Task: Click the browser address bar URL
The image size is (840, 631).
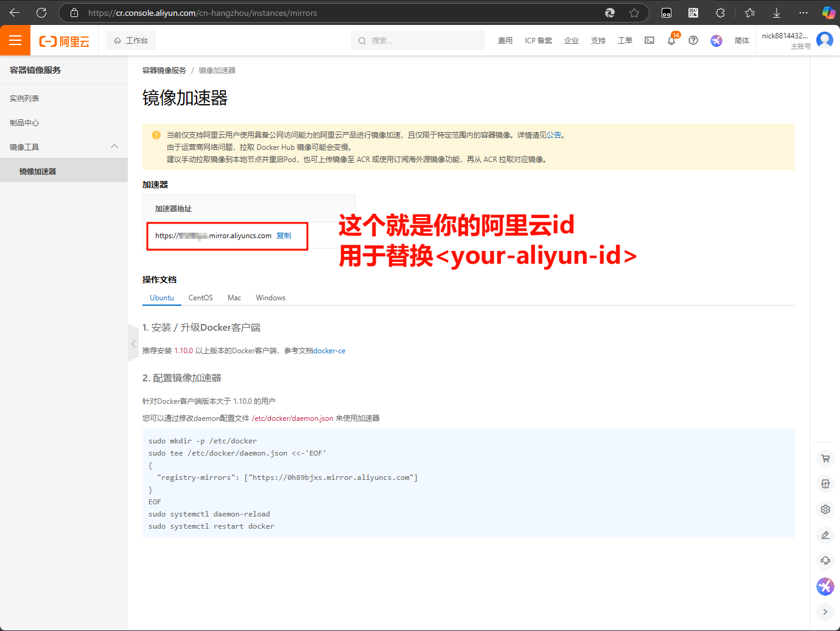Action: 203,13
